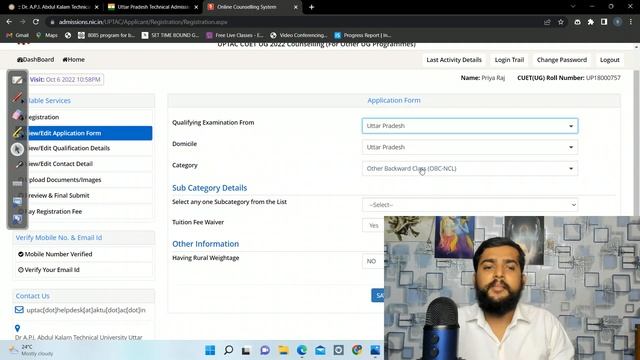Go back in browser history

[9, 22]
